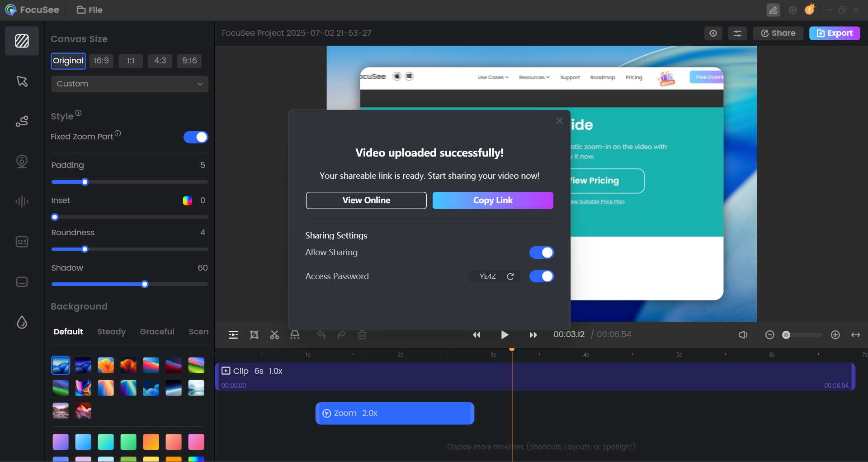Zoom in the timeline with plus icon

(x=835, y=335)
